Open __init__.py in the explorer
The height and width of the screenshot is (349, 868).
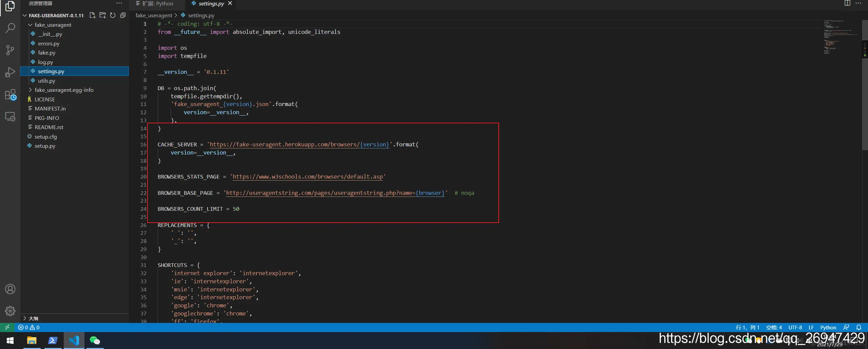50,34
